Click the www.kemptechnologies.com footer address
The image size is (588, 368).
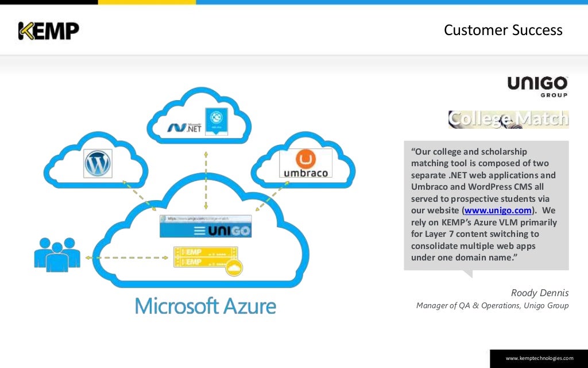(x=539, y=358)
